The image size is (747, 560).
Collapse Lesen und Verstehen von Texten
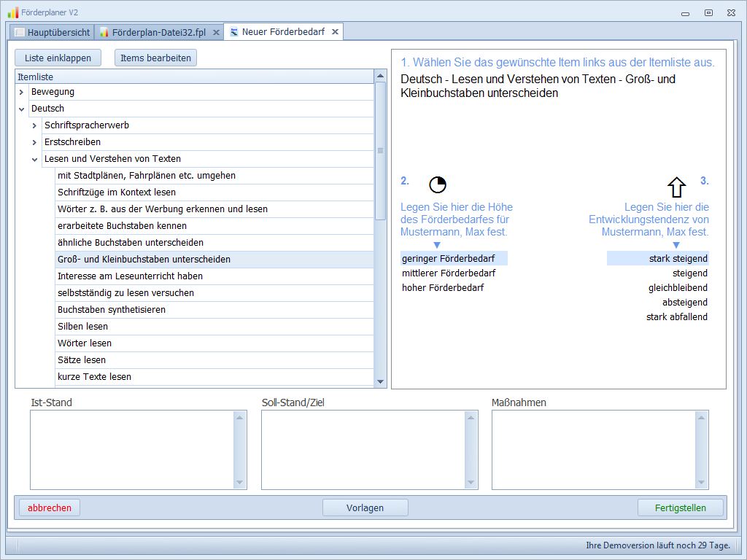[x=34, y=160]
